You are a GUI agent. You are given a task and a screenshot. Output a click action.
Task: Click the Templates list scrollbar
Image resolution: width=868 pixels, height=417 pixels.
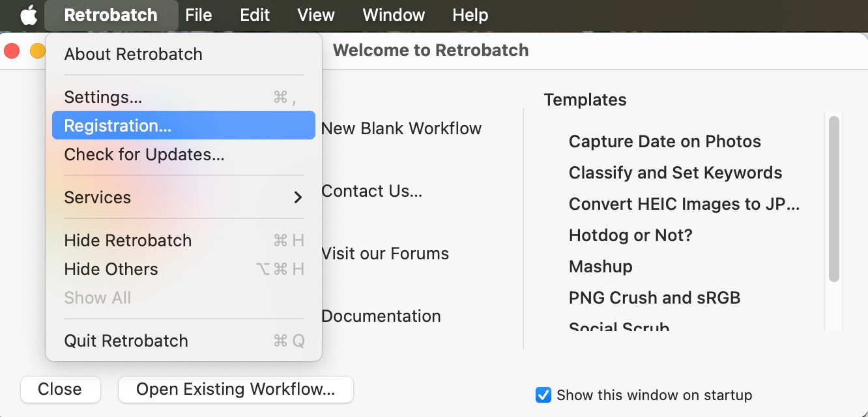(x=833, y=199)
